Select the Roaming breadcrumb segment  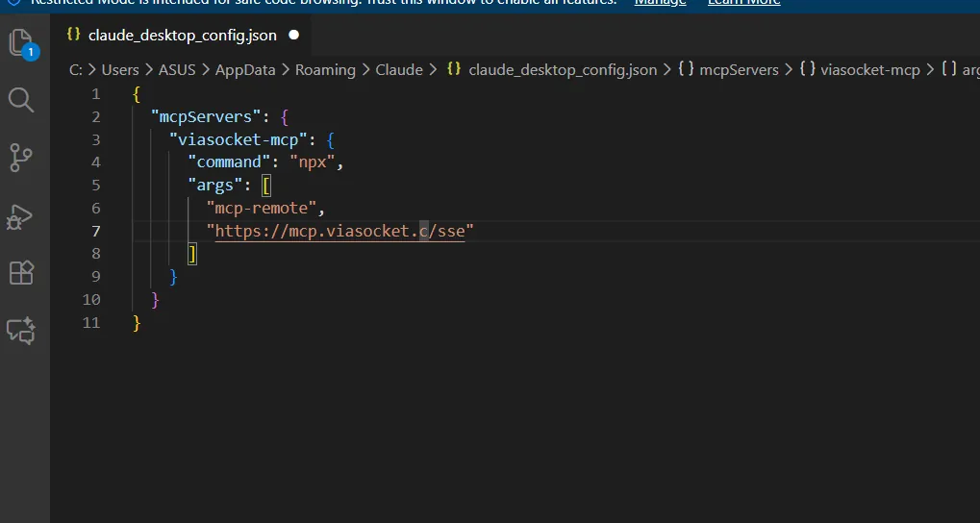click(x=325, y=70)
